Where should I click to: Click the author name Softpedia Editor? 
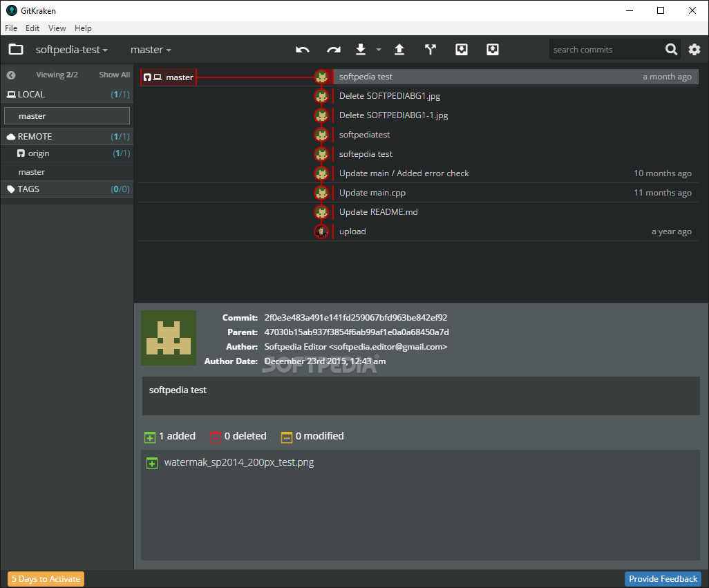[295, 347]
